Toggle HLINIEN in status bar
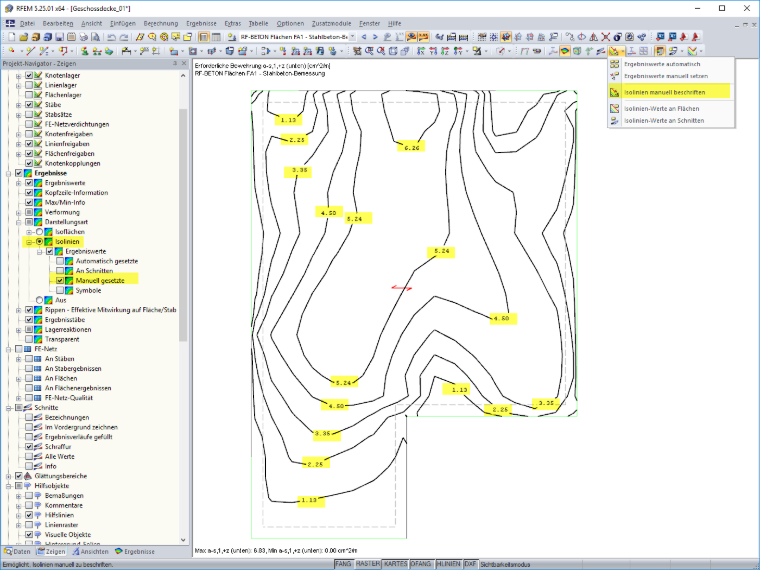This screenshot has width=760, height=570. click(x=448, y=564)
